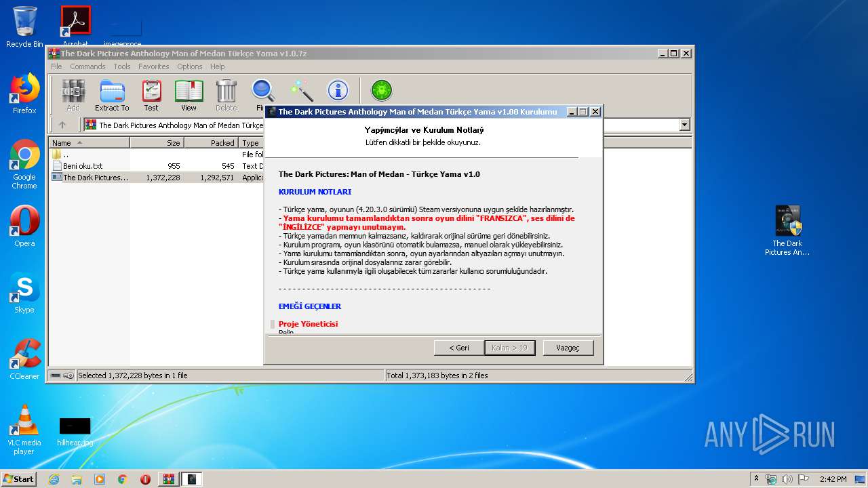Click the EMEĞİ GEÇENLER heading text
Image resolution: width=868 pixels, height=488 pixels.
click(310, 306)
